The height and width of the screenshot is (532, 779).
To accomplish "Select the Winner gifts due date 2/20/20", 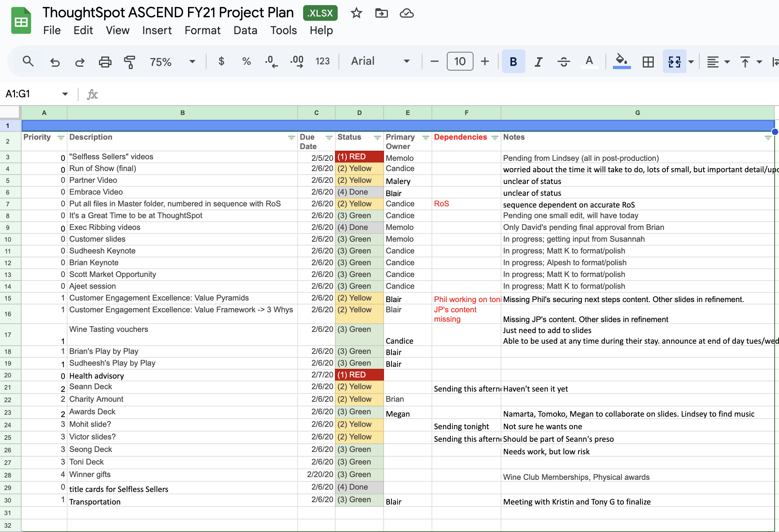I will click(316, 475).
